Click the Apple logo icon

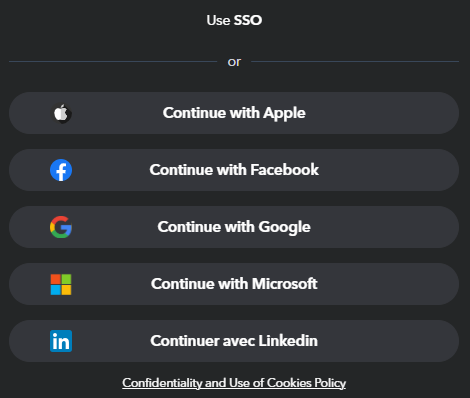coord(61,113)
